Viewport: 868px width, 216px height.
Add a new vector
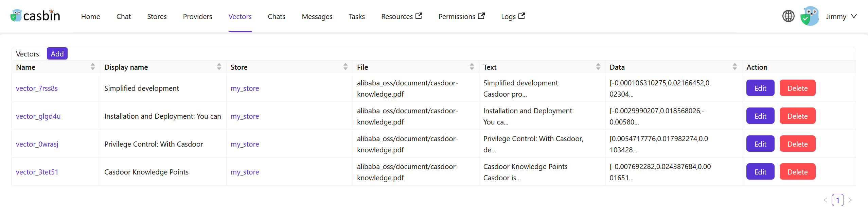pos(57,54)
